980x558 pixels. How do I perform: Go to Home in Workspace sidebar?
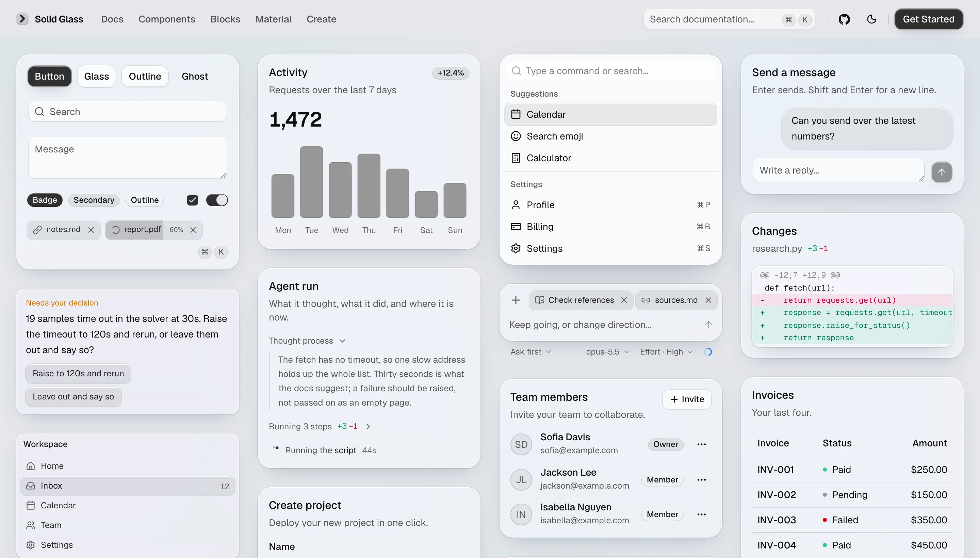[x=127, y=466]
